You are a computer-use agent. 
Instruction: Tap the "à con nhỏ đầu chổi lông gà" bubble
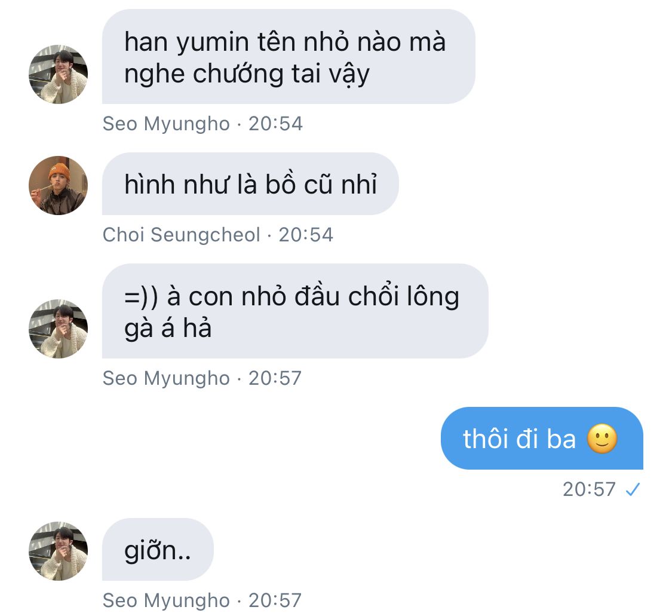294,312
